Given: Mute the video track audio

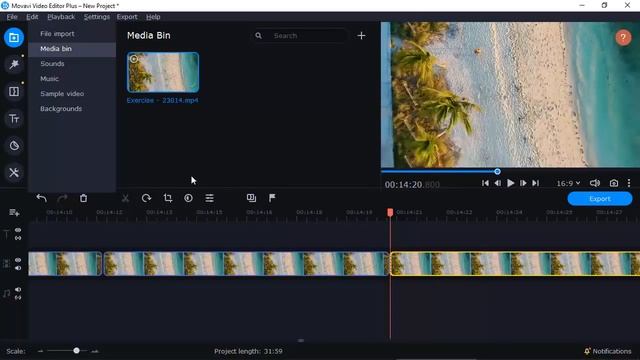Looking at the screenshot, I should (18, 268).
